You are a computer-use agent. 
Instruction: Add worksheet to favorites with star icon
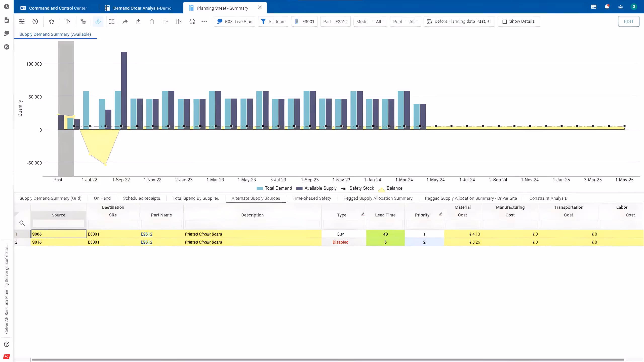coord(52,22)
